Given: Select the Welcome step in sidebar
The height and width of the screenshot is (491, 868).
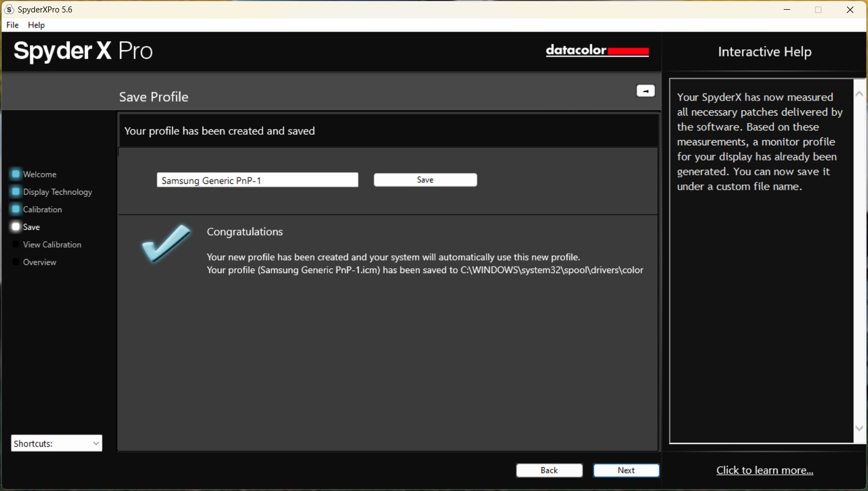Looking at the screenshot, I should 39,174.
